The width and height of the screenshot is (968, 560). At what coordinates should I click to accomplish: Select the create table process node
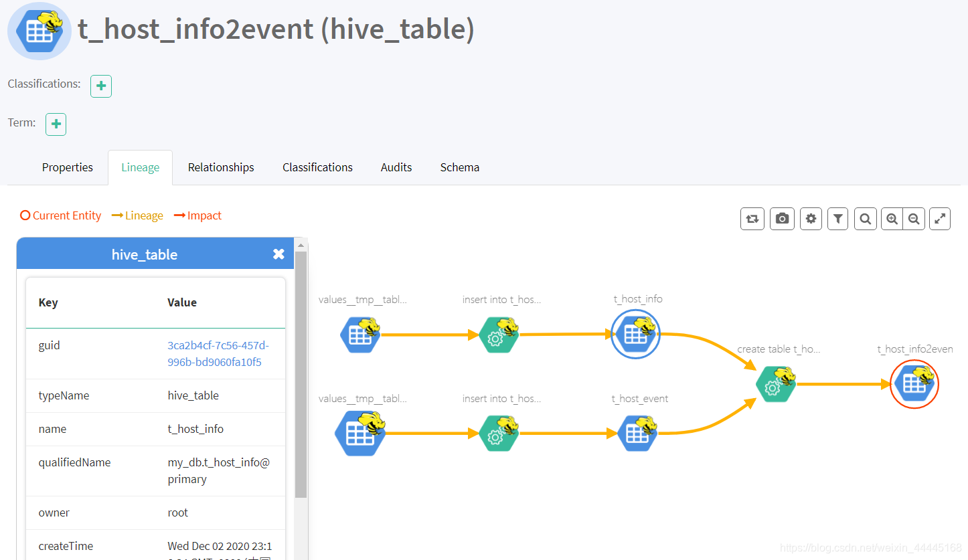[776, 384]
